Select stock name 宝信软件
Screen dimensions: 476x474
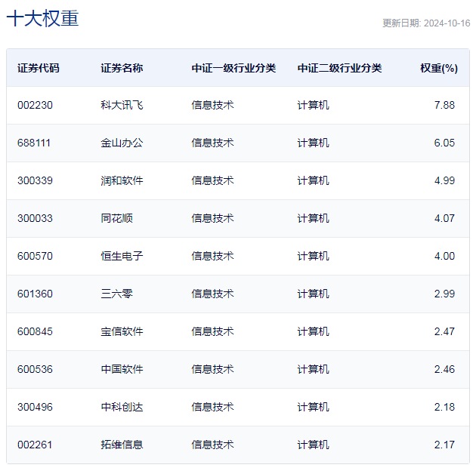point(122,331)
